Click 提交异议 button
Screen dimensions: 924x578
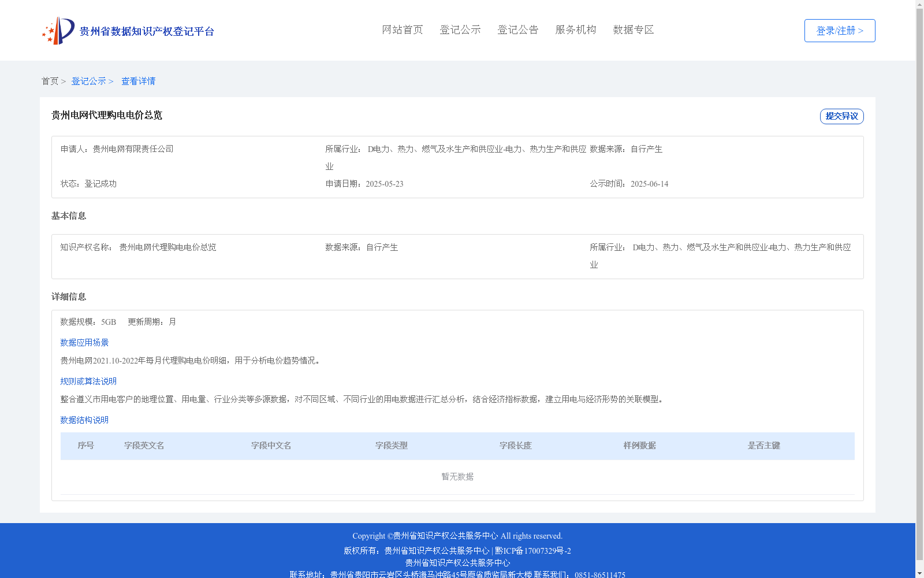click(842, 116)
